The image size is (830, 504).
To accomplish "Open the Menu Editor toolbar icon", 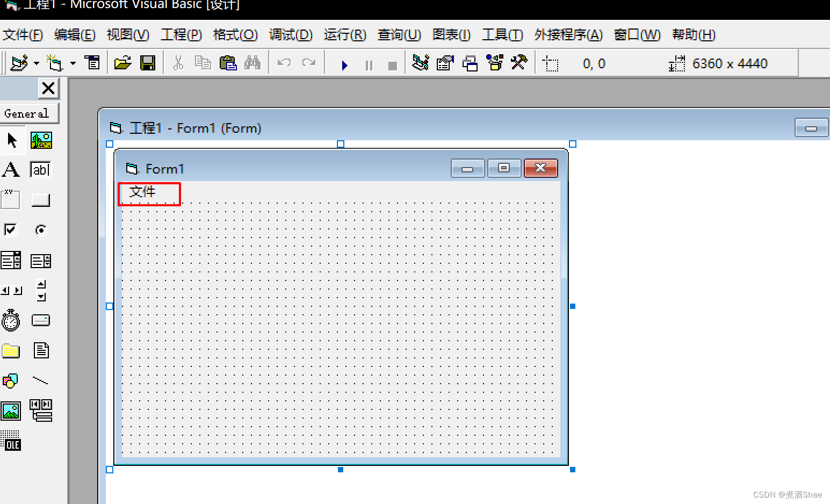I will [93, 62].
